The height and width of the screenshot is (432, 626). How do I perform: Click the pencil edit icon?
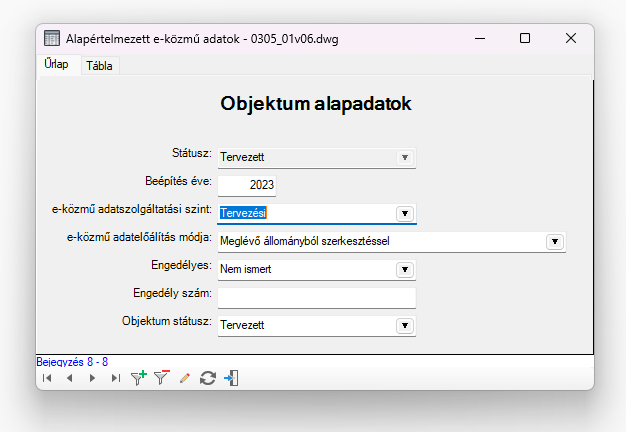[184, 378]
